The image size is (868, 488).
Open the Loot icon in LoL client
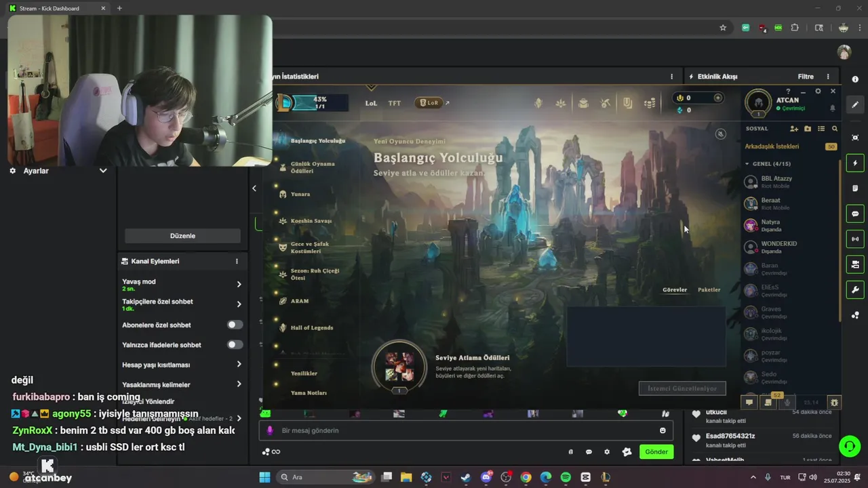point(628,103)
